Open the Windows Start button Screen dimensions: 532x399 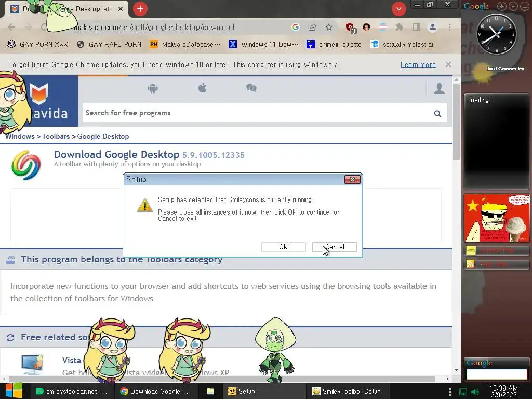pyautogui.click(x=14, y=391)
